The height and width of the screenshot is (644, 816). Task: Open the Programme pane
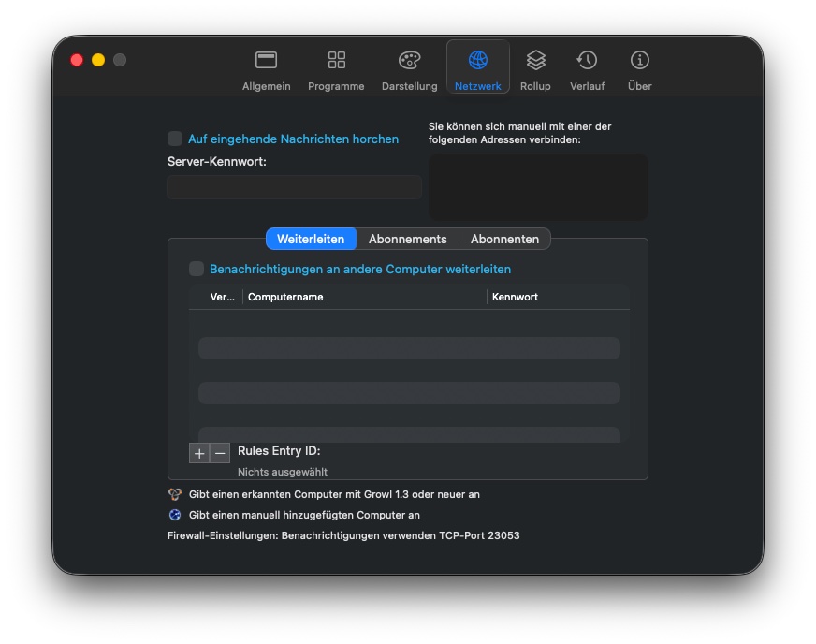click(x=336, y=70)
